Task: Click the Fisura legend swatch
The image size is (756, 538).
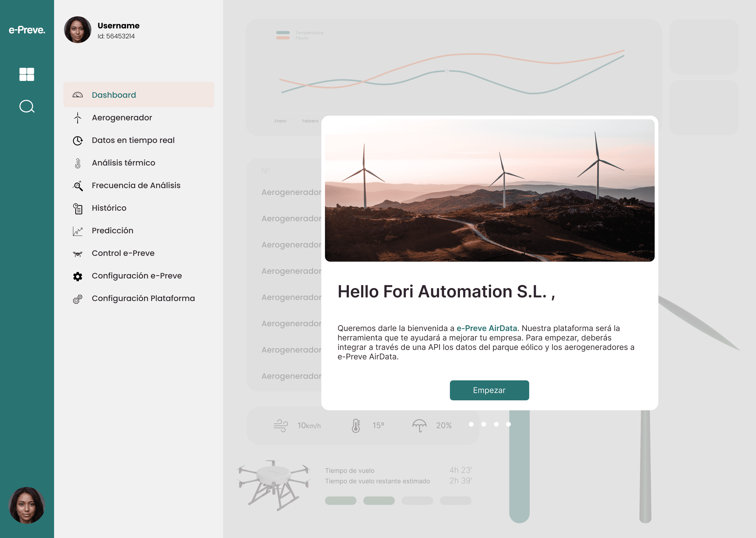Action: tap(283, 38)
